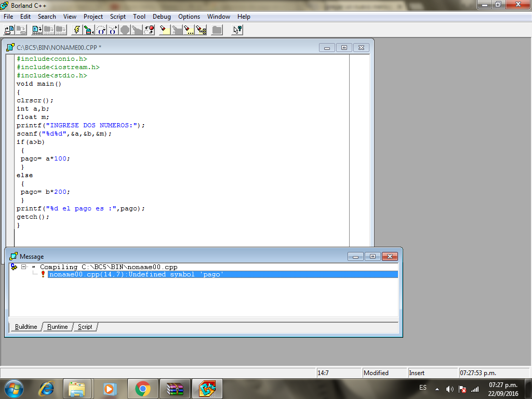Switch to the Buildtime tab
This screenshot has height=399, width=532.
[x=26, y=327]
